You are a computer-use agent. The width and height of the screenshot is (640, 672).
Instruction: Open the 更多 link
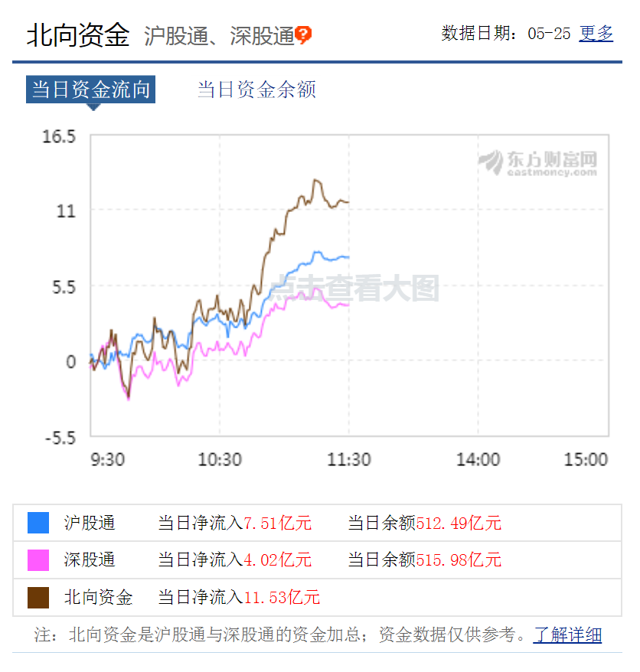click(x=596, y=34)
